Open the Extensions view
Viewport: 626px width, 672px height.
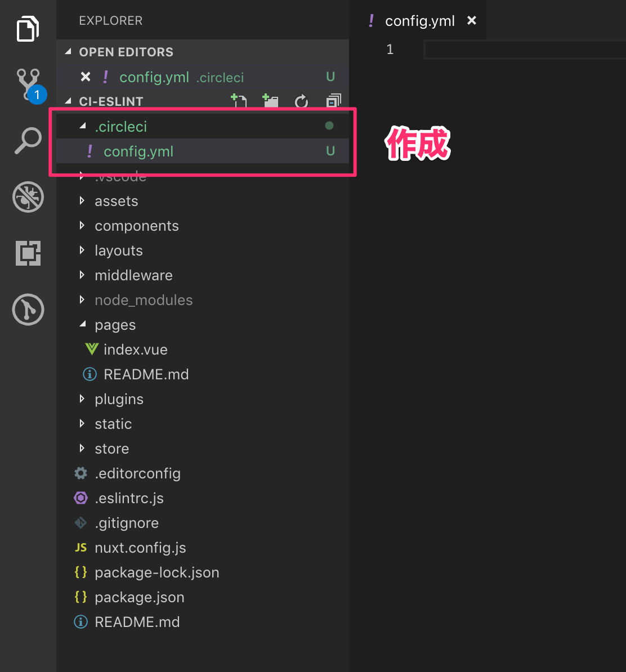pos(28,253)
